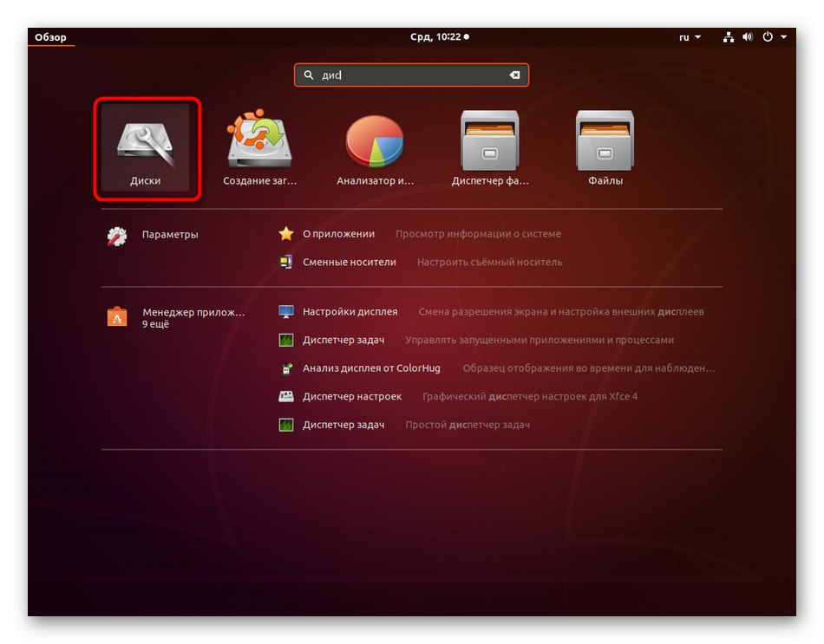Open Диспетчер фа... file manager app

[x=490, y=147]
